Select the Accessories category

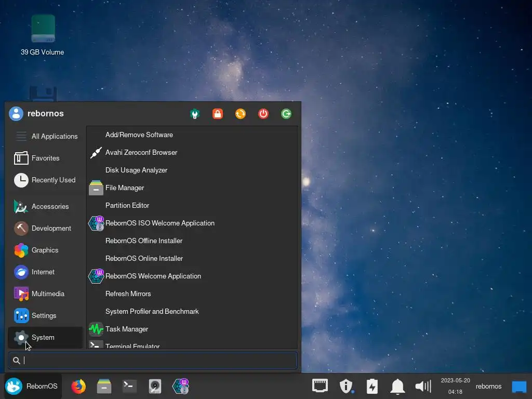coord(46,207)
